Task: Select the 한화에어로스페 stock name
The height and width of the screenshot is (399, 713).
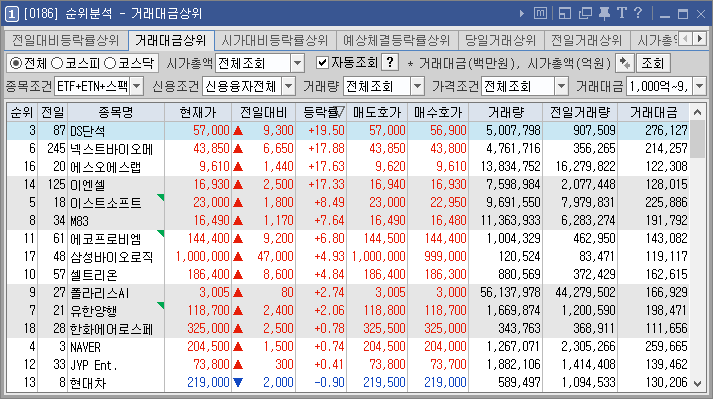Action: pyautogui.click(x=111, y=329)
